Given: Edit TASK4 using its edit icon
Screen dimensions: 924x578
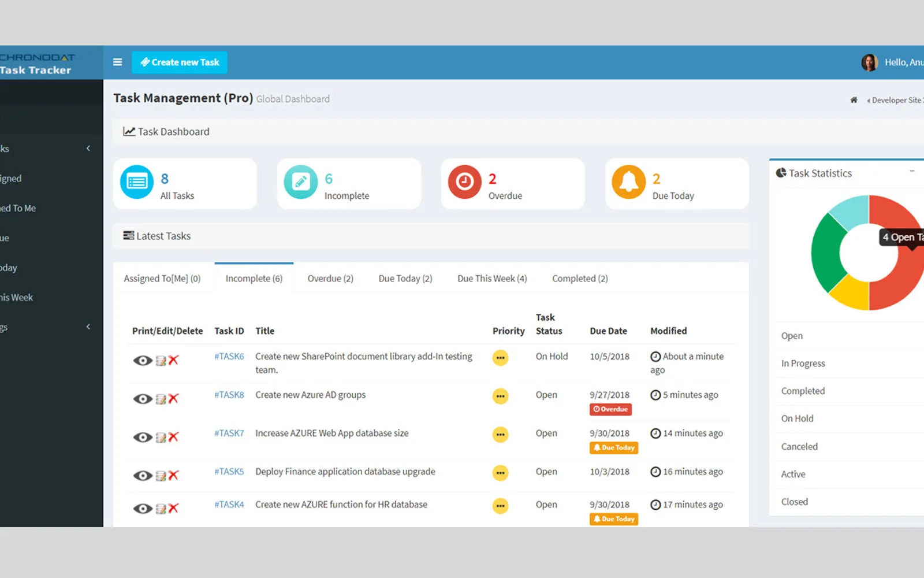Looking at the screenshot, I should [x=161, y=509].
